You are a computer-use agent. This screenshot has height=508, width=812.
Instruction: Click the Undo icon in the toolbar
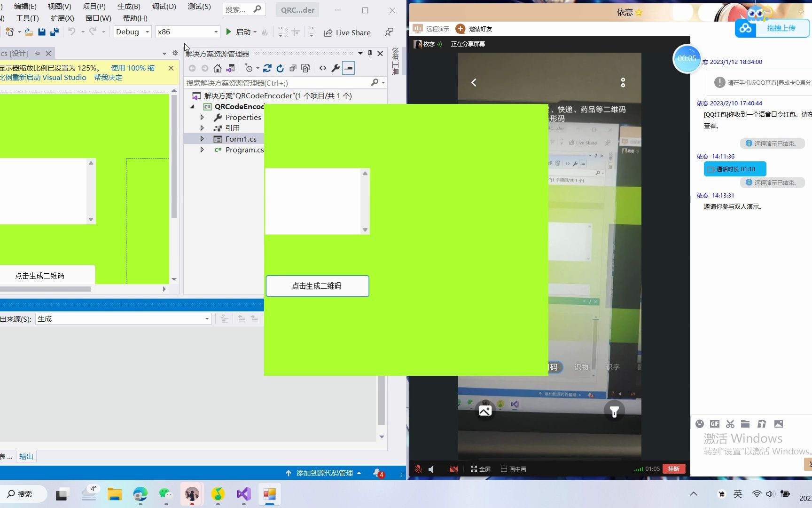(71, 32)
